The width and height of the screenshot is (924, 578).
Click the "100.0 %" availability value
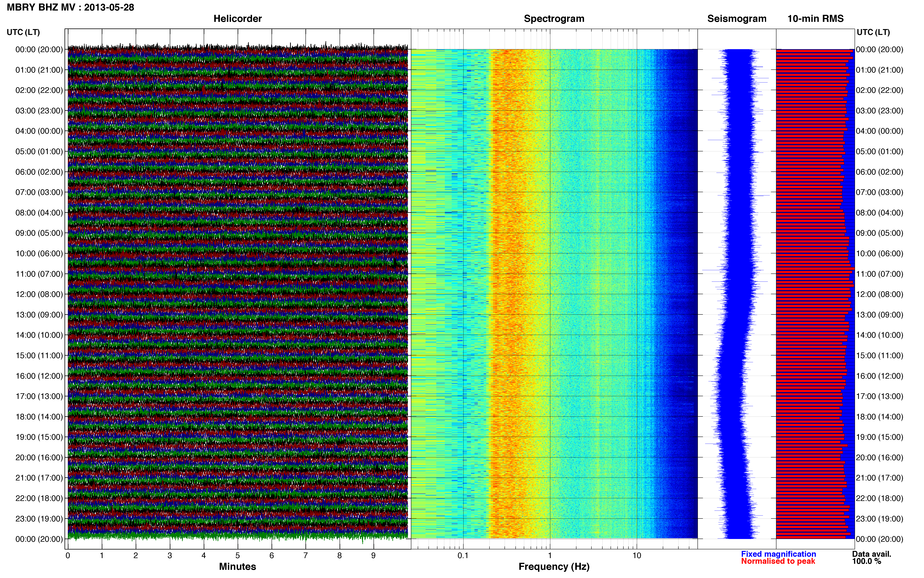tap(867, 561)
